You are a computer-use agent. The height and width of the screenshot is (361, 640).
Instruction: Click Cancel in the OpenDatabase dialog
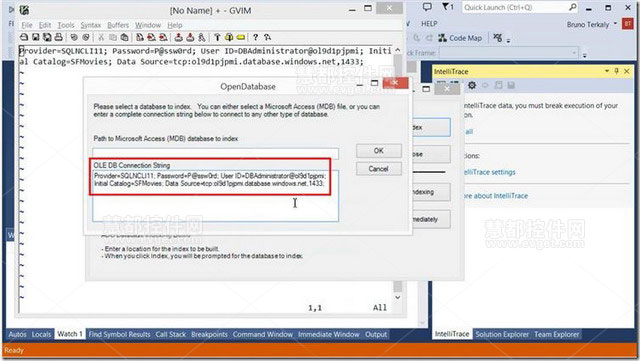tap(378, 169)
